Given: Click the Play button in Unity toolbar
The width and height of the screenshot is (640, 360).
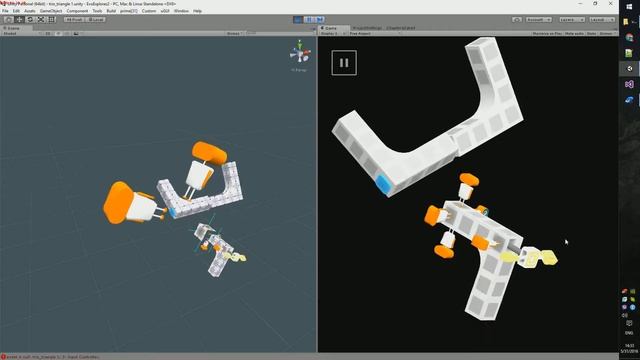Looking at the screenshot, I should click(298, 19).
